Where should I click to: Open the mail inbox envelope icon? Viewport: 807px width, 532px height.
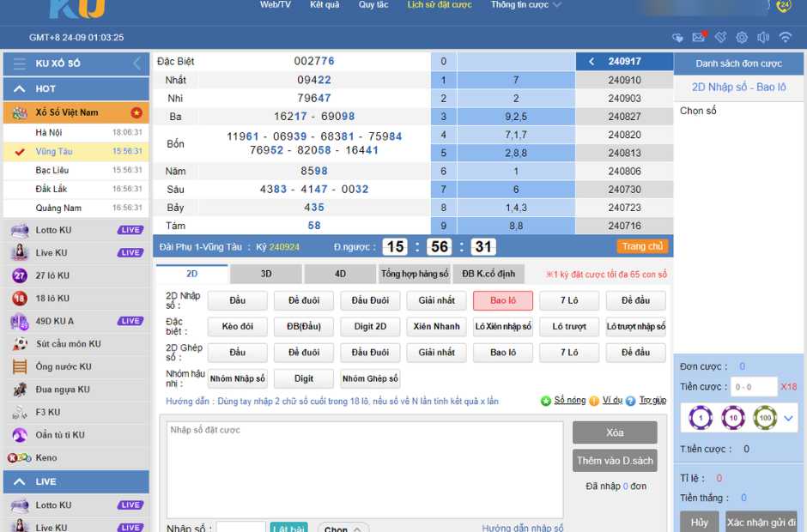[699, 37]
